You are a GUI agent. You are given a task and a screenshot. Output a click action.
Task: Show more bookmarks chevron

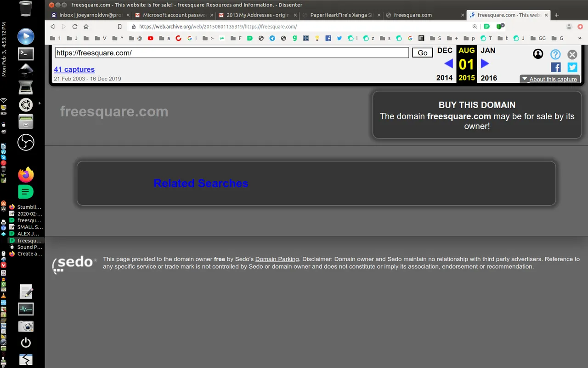pos(580,38)
